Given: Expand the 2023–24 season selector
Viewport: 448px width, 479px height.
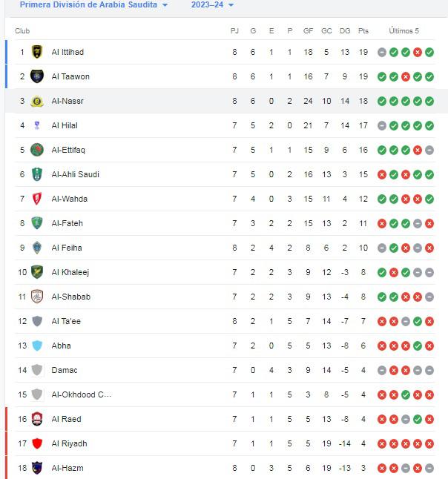Looking at the screenshot, I should click(x=212, y=4).
